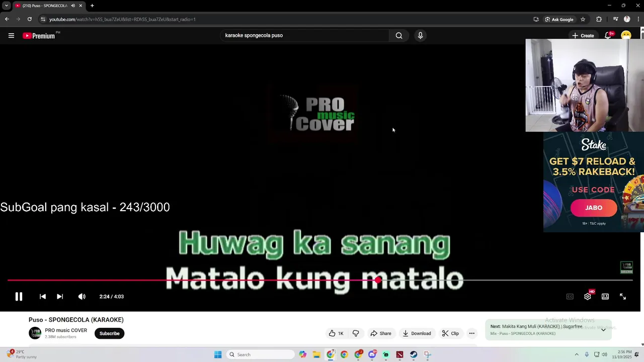Open player settings gear
Viewport: 644px width, 362px height.
[588, 297]
